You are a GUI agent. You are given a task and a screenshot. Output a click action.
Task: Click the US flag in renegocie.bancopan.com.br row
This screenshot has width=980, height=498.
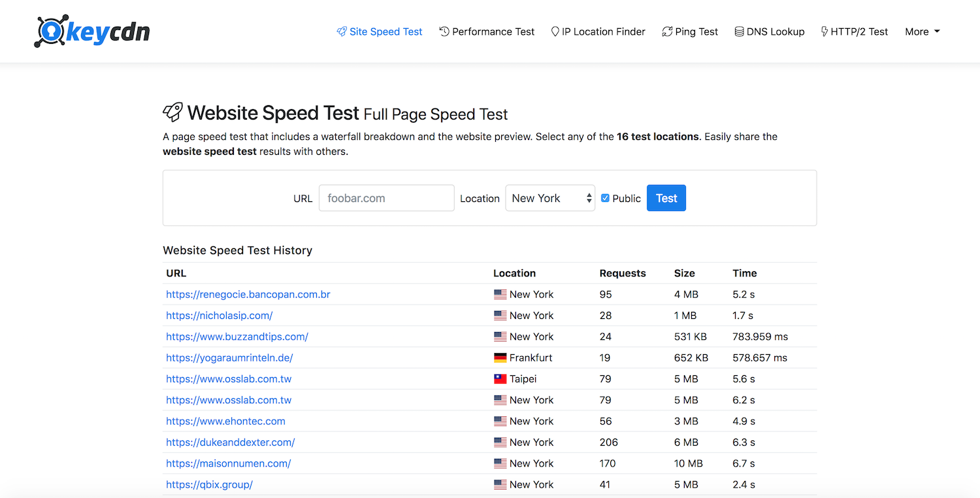pyautogui.click(x=500, y=294)
